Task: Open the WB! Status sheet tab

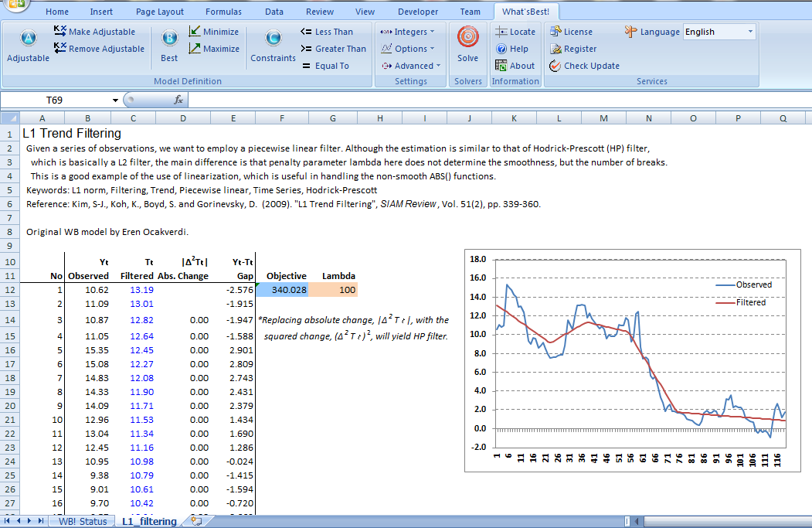Action: coord(83,521)
